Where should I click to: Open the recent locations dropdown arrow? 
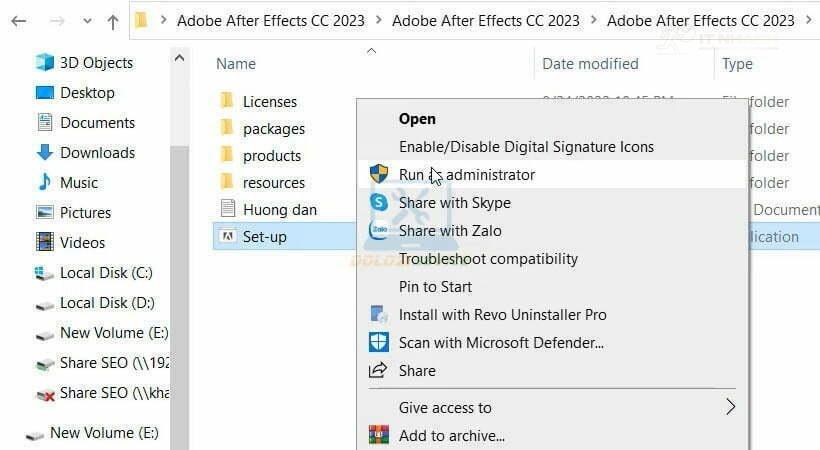tap(87, 21)
